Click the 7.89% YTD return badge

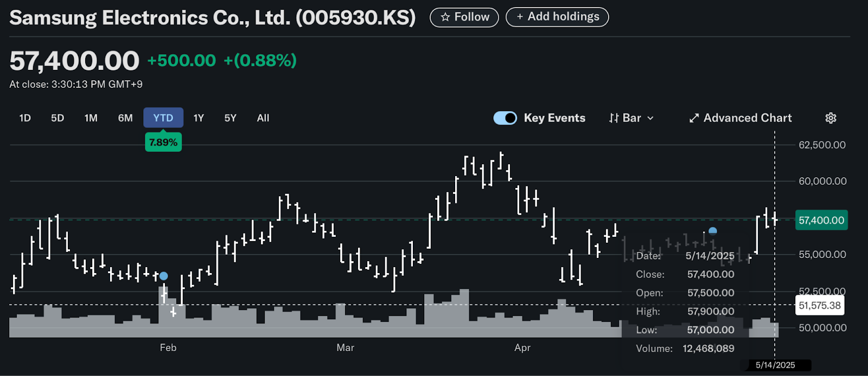163,142
